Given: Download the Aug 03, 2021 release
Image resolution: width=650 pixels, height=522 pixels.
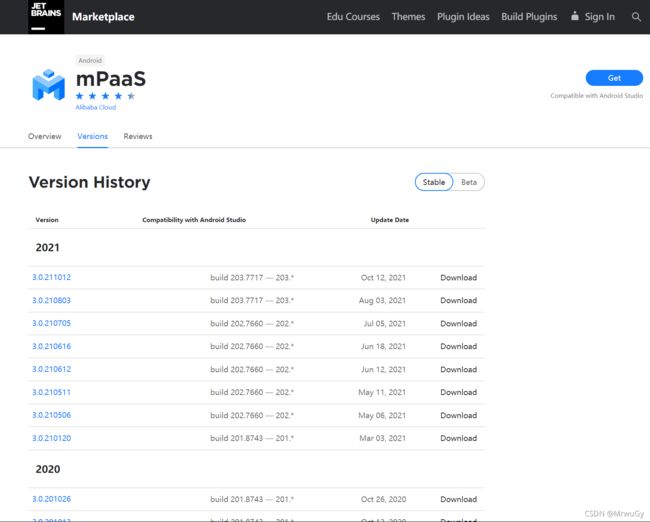Looking at the screenshot, I should [x=458, y=300].
